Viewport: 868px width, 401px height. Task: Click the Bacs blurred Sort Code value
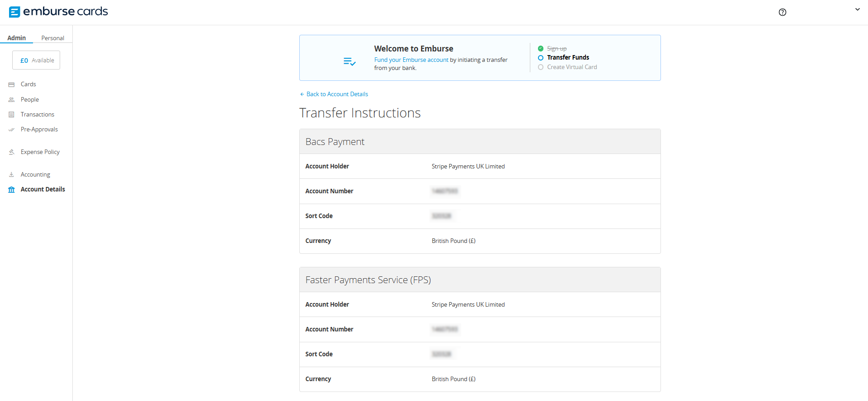[x=442, y=216]
